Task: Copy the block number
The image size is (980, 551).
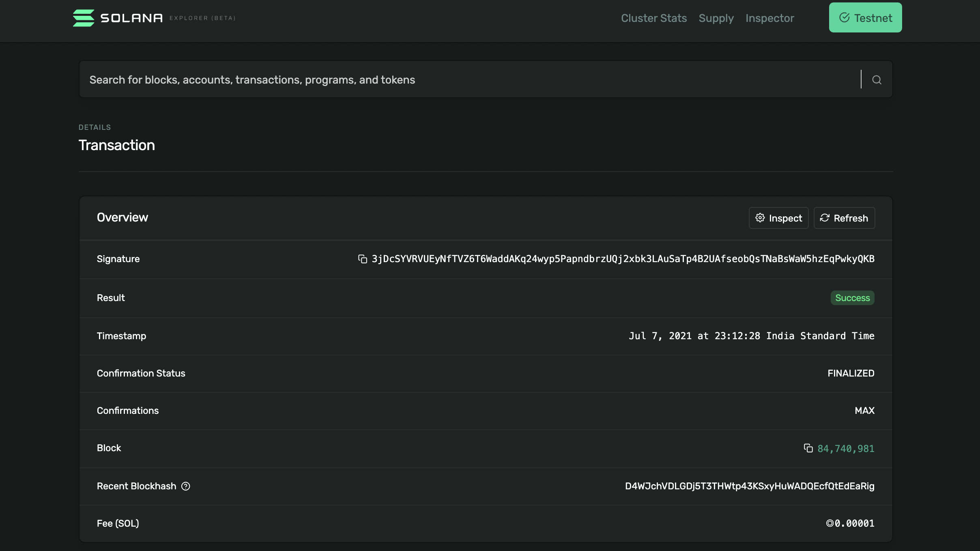Action: [x=808, y=448]
